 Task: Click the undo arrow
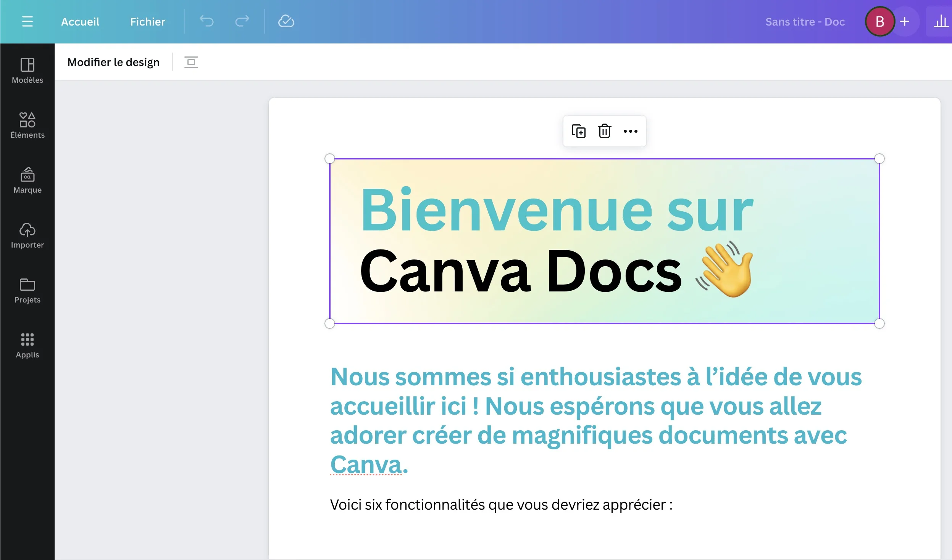(207, 21)
